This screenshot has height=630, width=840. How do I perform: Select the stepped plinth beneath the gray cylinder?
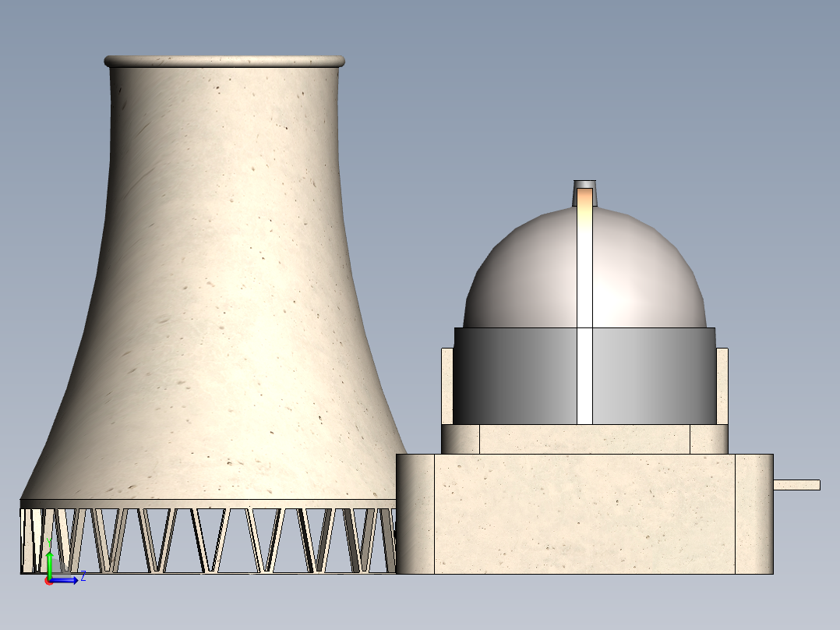coord(584,439)
